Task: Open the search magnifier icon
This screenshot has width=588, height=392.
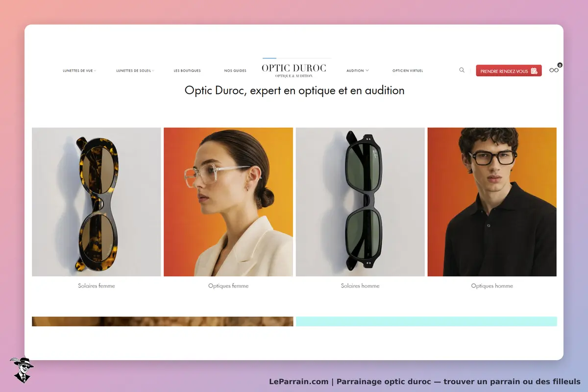Action: pyautogui.click(x=462, y=70)
